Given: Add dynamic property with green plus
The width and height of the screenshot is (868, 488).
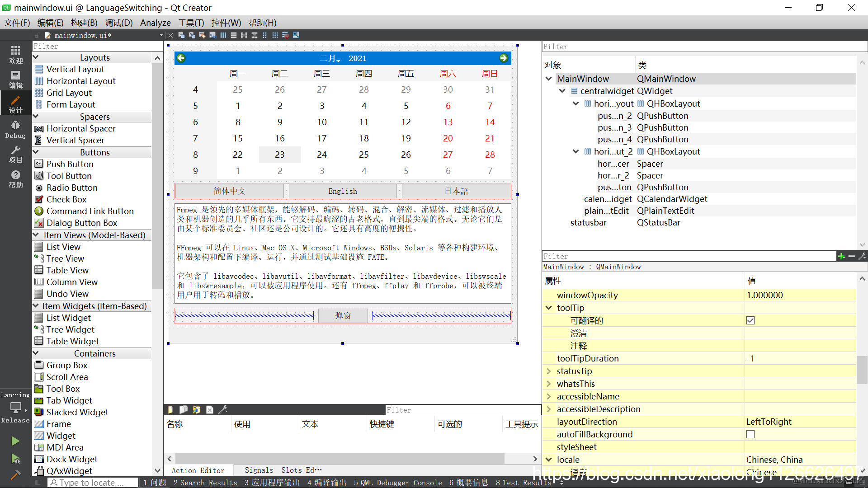Looking at the screenshot, I should (x=841, y=256).
